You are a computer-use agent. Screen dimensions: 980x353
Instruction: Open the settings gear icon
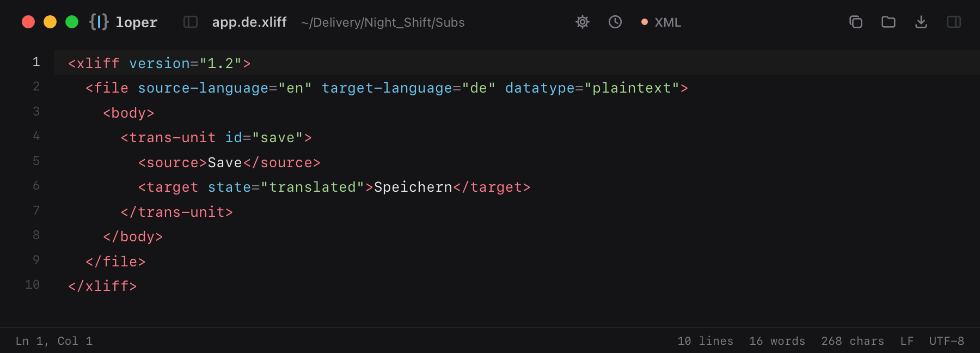click(583, 22)
